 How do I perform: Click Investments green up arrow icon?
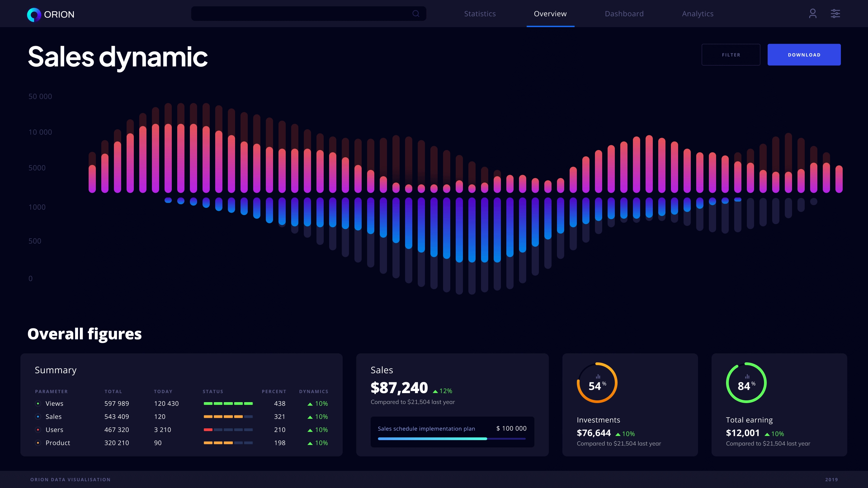(618, 434)
